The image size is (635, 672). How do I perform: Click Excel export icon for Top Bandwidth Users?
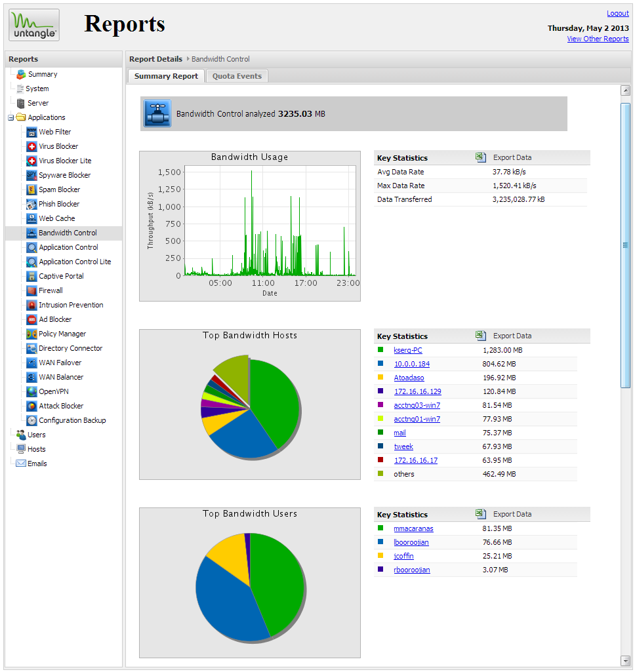click(481, 514)
